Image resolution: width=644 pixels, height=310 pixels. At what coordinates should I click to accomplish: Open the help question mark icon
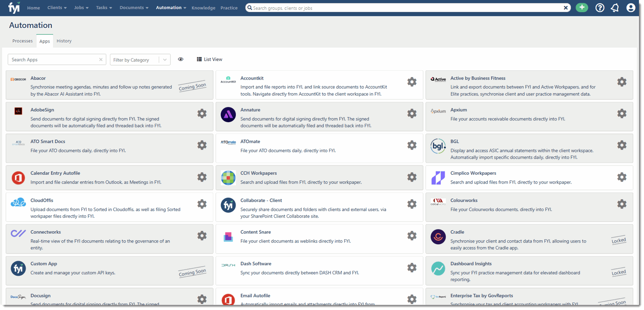[x=599, y=7]
